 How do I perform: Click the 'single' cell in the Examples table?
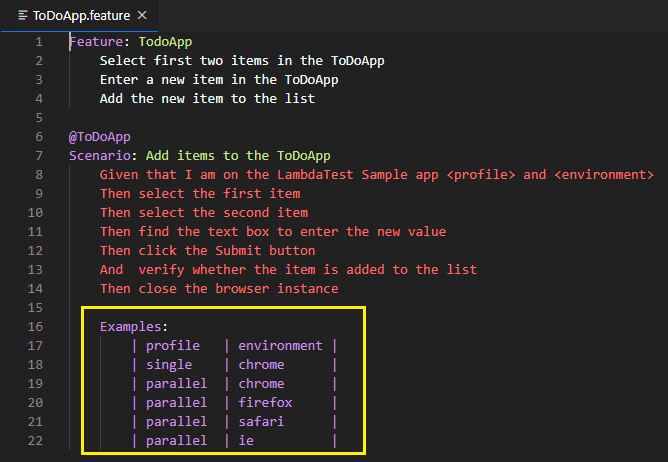coord(169,365)
